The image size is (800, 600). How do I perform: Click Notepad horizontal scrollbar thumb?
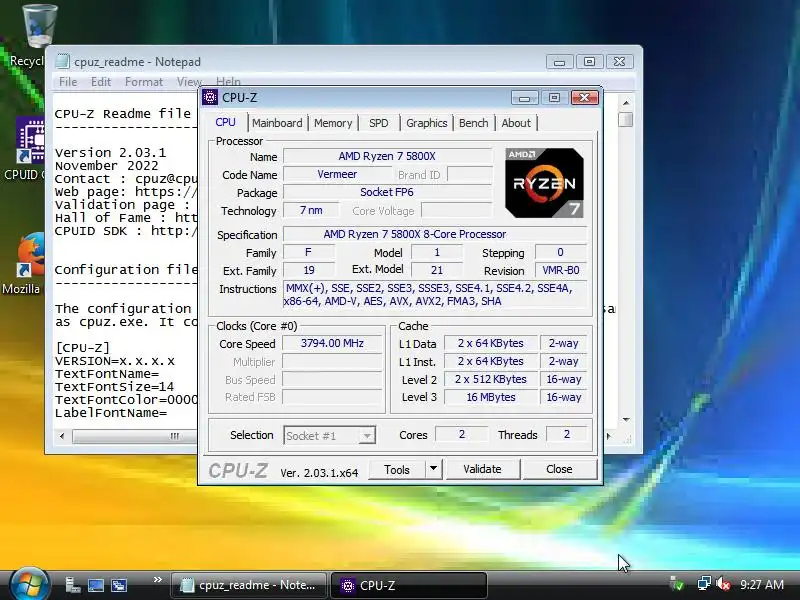click(135, 436)
